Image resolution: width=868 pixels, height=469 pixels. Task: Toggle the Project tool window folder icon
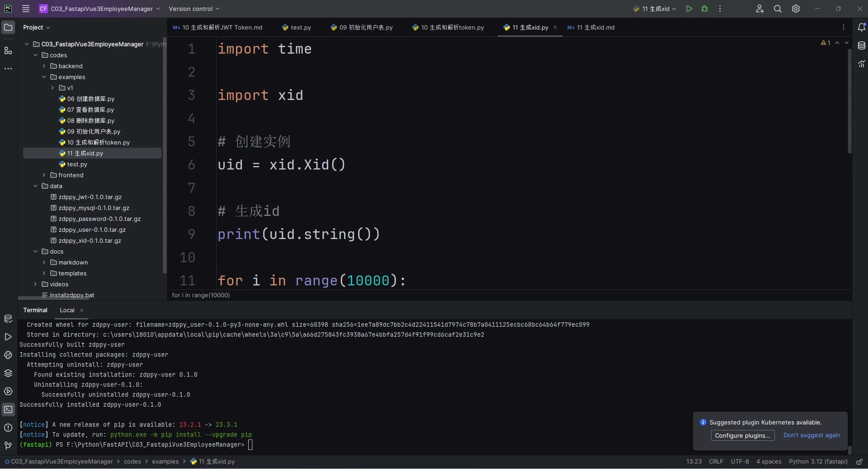click(8, 27)
